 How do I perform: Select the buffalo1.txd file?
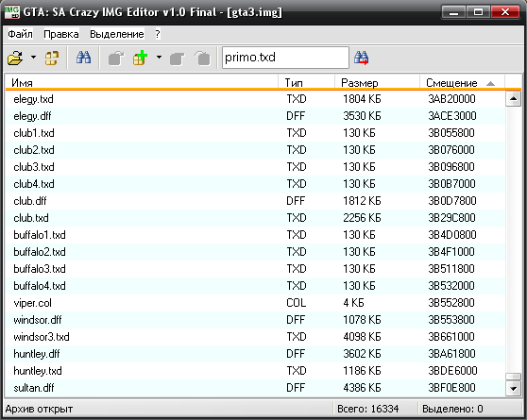tap(255, 235)
